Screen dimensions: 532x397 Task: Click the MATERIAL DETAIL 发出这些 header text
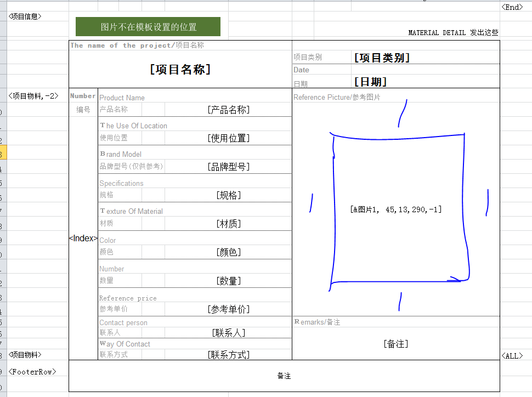453,32
